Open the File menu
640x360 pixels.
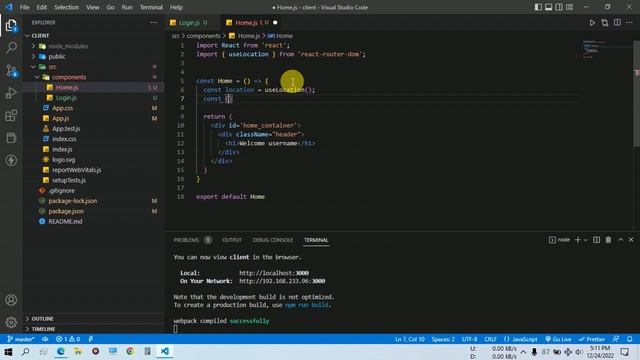tap(24, 7)
